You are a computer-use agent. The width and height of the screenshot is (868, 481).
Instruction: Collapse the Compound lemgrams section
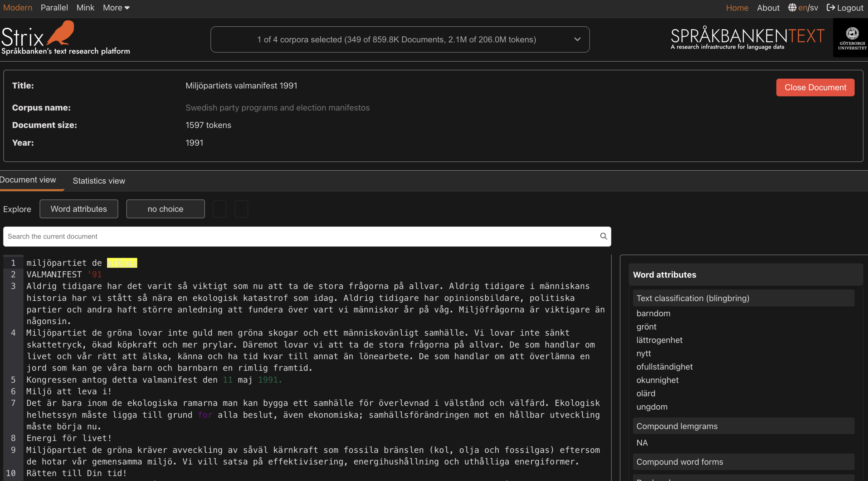click(743, 426)
